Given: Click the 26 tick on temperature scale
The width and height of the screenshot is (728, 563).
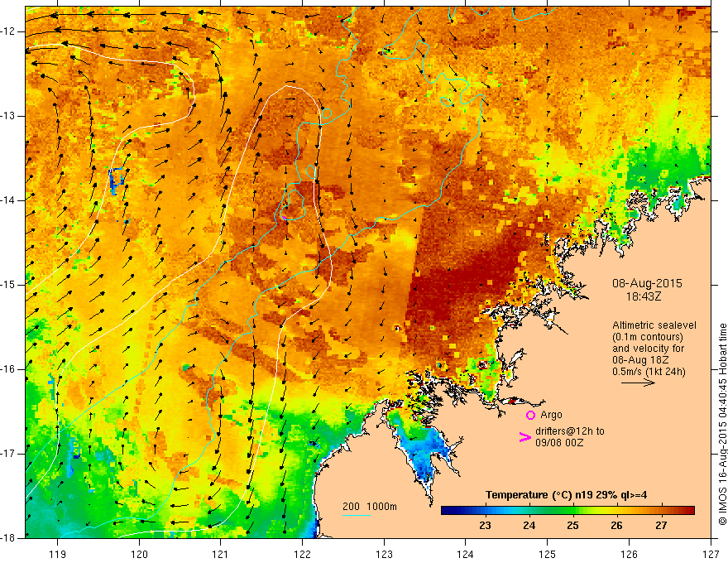Looking at the screenshot, I should pos(616,526).
